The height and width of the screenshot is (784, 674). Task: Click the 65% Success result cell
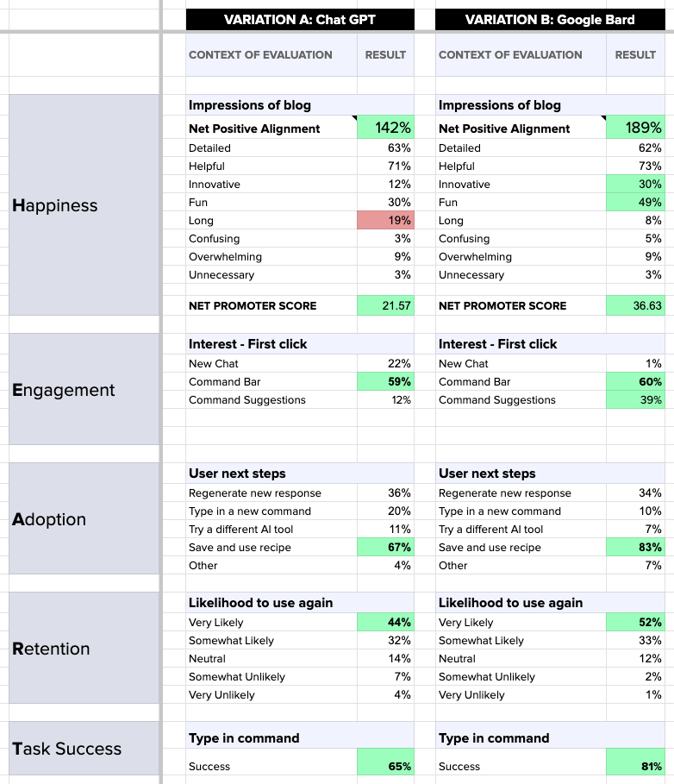point(385,766)
